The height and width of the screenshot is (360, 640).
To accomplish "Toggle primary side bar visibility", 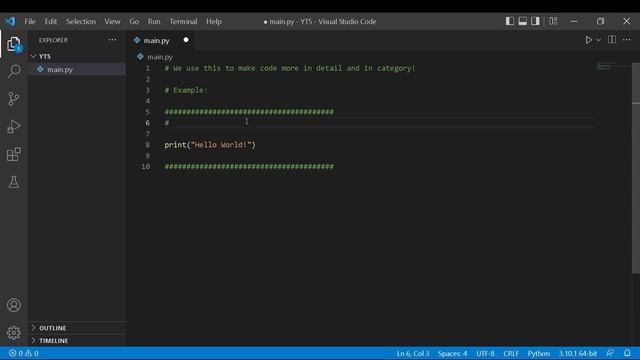I will tap(510, 21).
